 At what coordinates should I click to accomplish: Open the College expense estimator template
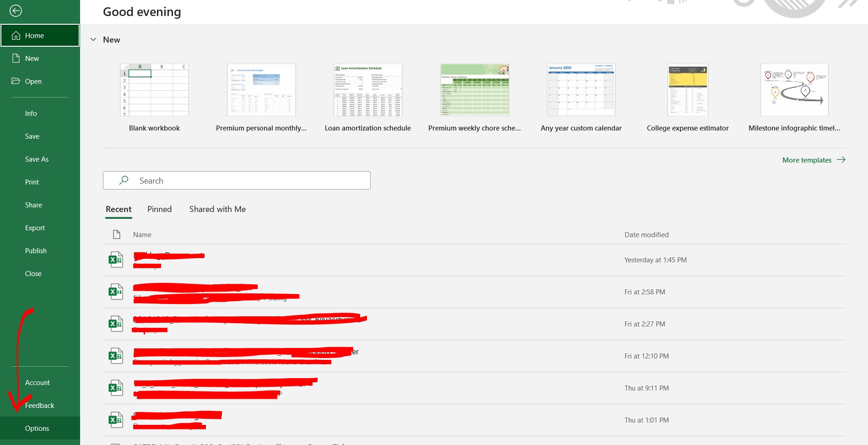tap(687, 90)
